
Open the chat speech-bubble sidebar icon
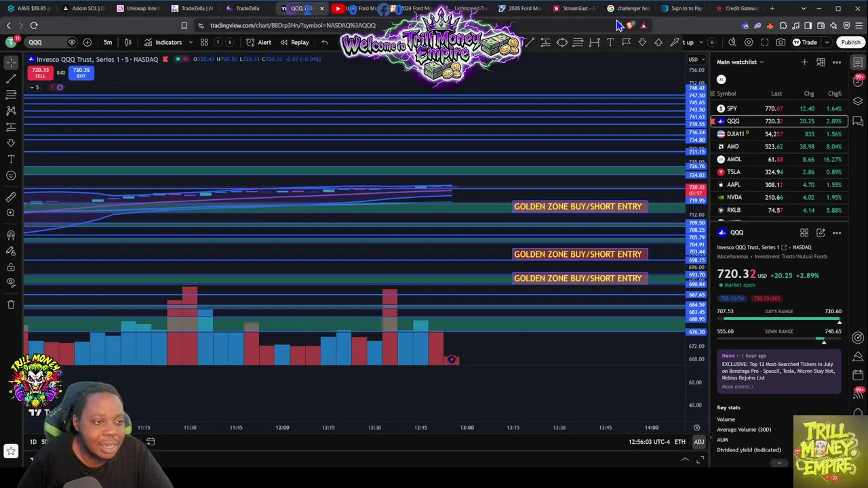point(858,121)
